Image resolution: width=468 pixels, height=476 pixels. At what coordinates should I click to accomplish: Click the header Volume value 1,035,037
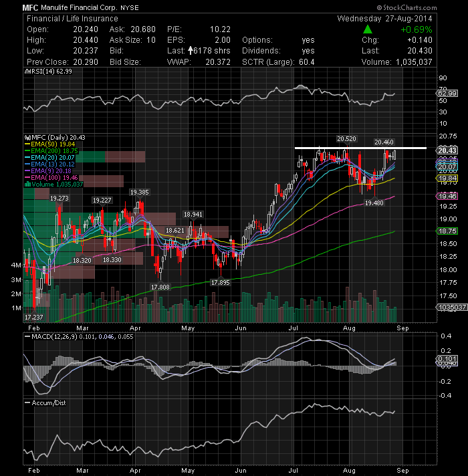point(414,62)
